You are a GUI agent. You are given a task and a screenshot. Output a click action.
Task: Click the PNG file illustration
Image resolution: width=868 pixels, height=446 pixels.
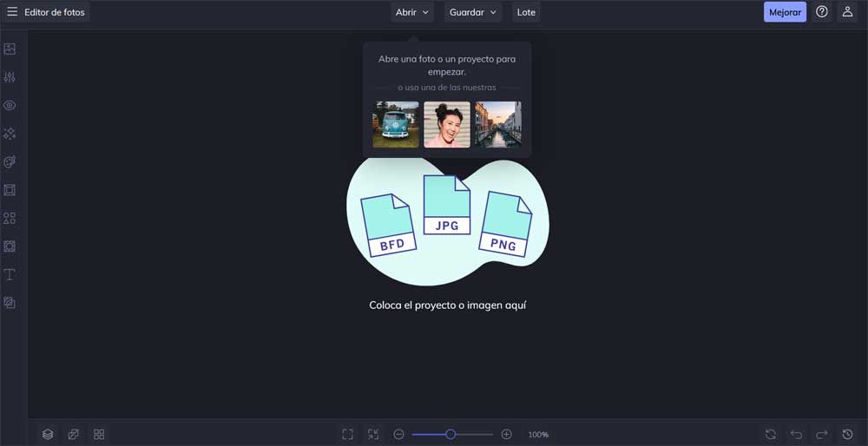505,224
